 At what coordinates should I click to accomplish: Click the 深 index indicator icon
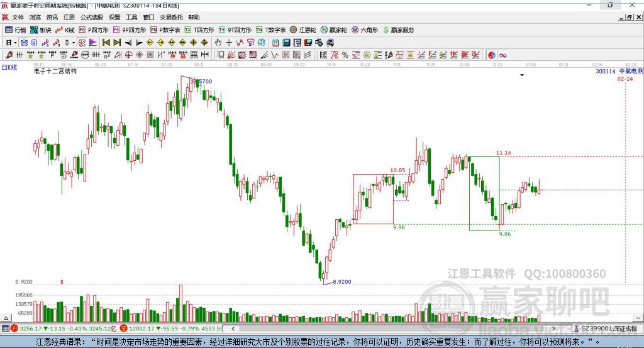(x=124, y=329)
